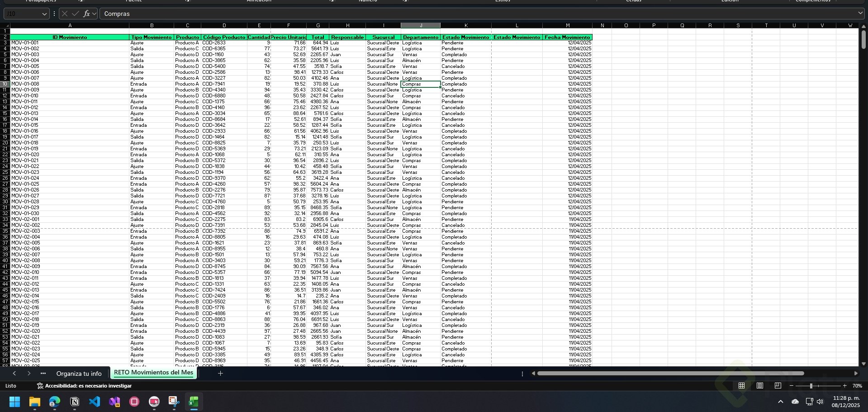868x412 pixels.
Task: Open Notion from the taskbar
Action: click(75, 402)
